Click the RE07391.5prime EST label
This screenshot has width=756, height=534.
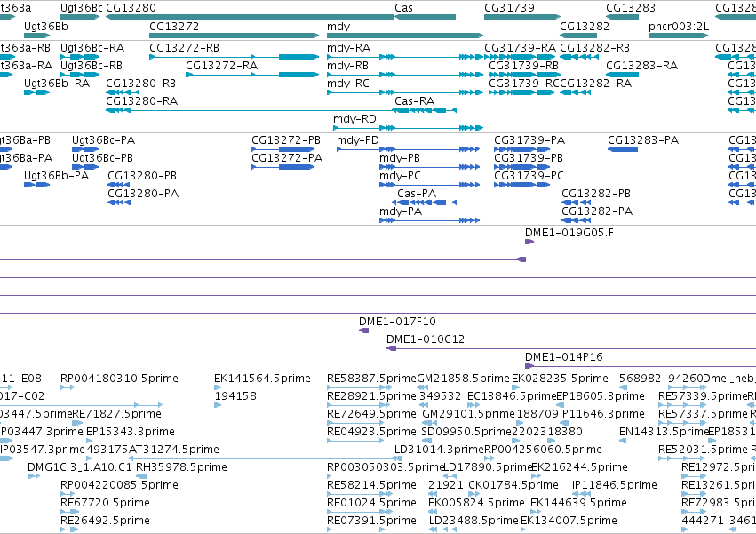pos(371,521)
